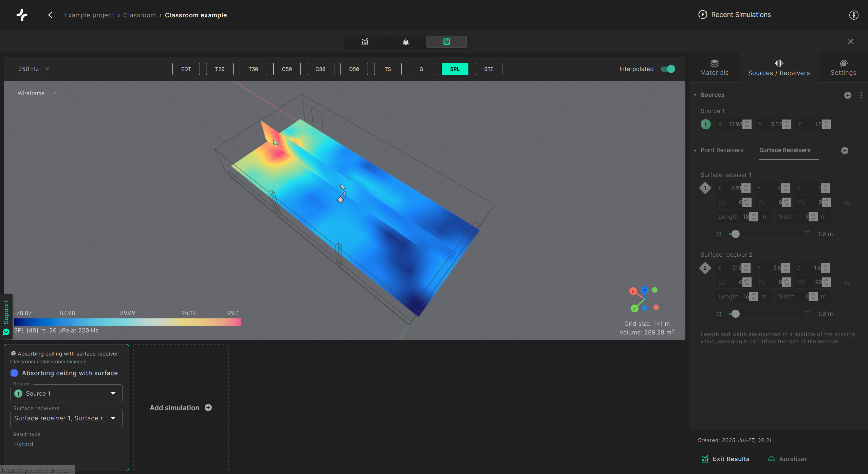Screen dimensions: 868x474
Task: Navigate to Classroom breadcrumb
Action: tap(140, 15)
